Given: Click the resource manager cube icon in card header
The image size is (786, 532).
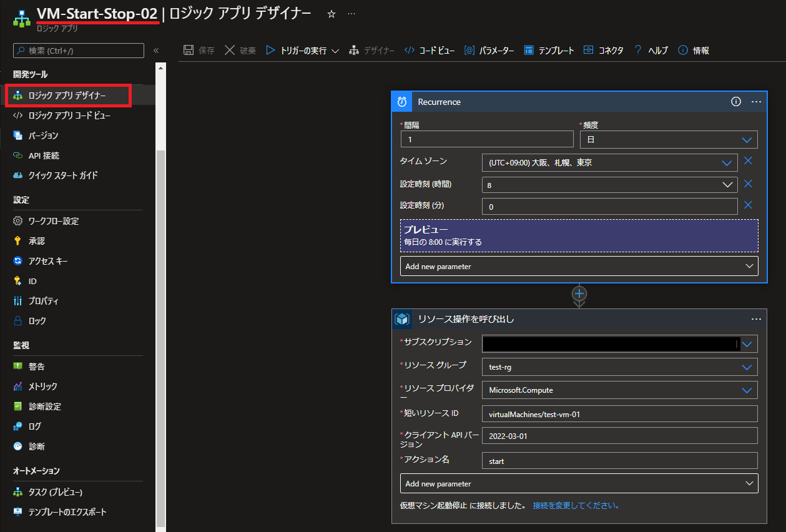Looking at the screenshot, I should click(x=402, y=319).
